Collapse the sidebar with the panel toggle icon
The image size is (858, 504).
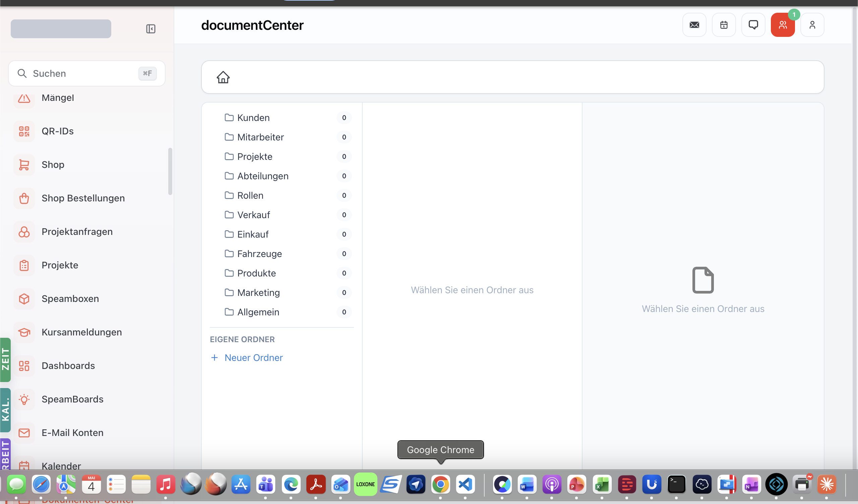(x=150, y=28)
